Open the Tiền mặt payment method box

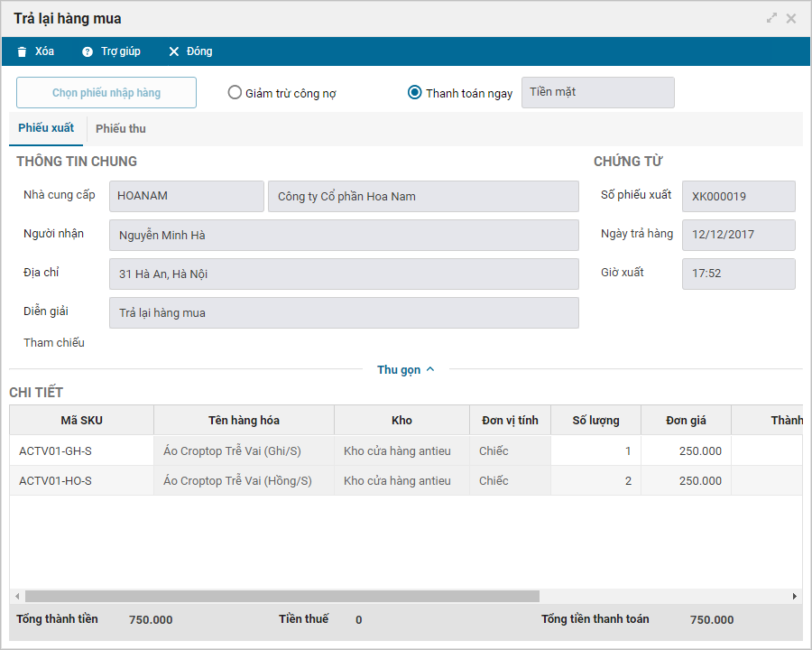tap(597, 92)
